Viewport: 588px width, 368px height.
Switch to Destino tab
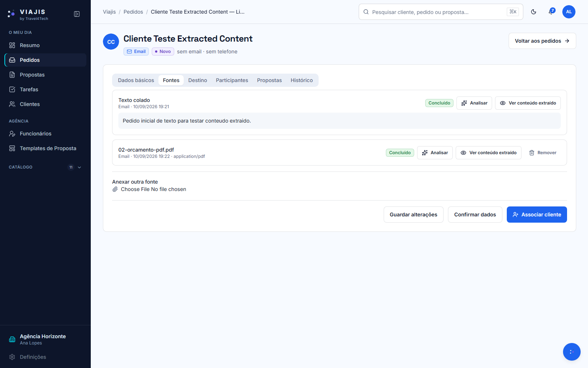click(x=198, y=80)
